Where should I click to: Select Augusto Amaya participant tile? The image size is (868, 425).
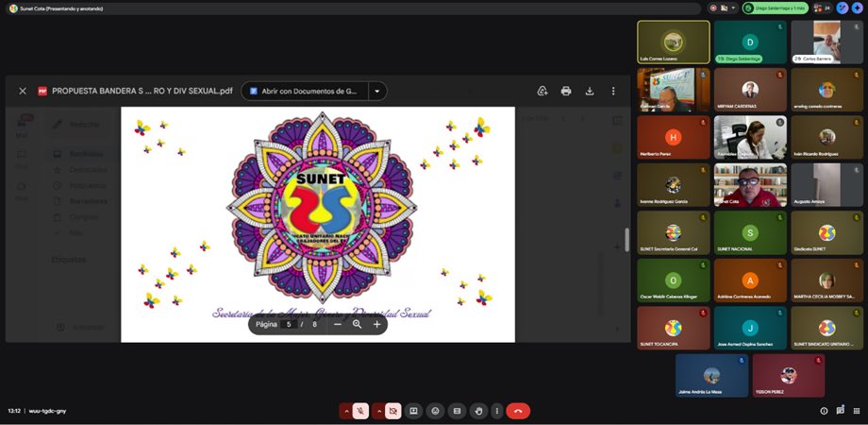pos(827,185)
